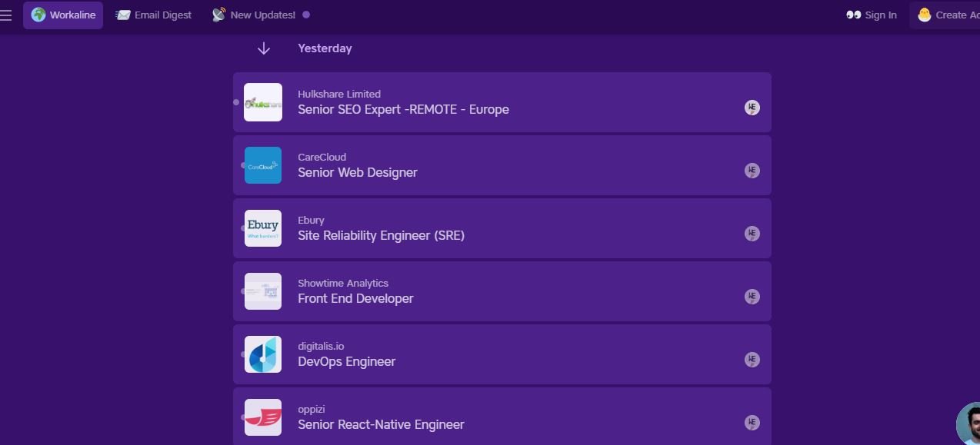Viewport: 980px width, 445px height.
Task: Click the satellite icon beside New Updates
Action: pyautogui.click(x=218, y=15)
